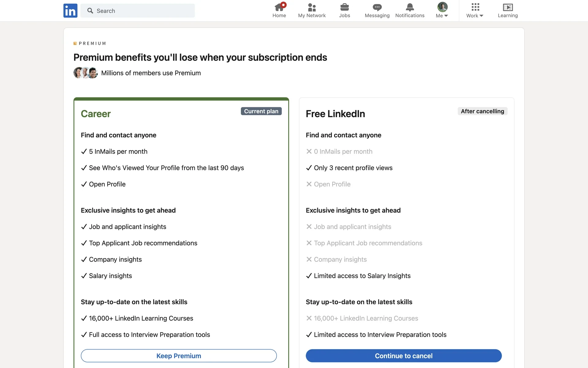Open the Jobs briefcase icon
Screen dimensions: 588x368
coord(345,7)
